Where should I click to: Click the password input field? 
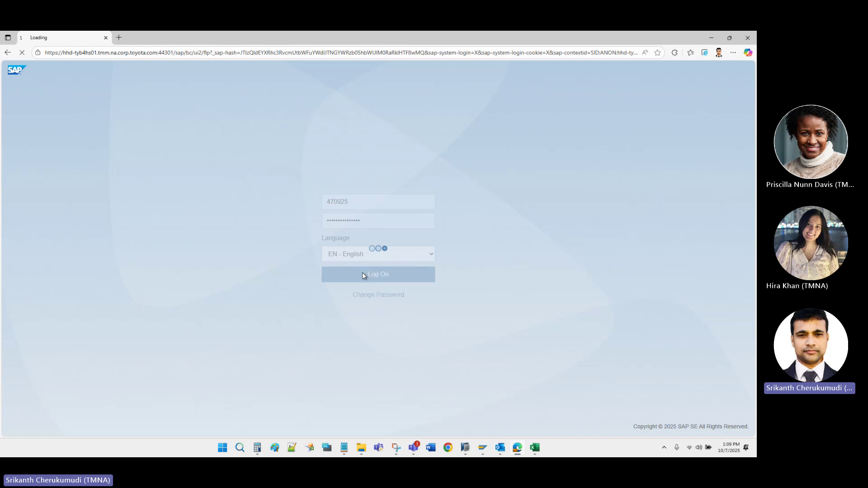pos(378,221)
